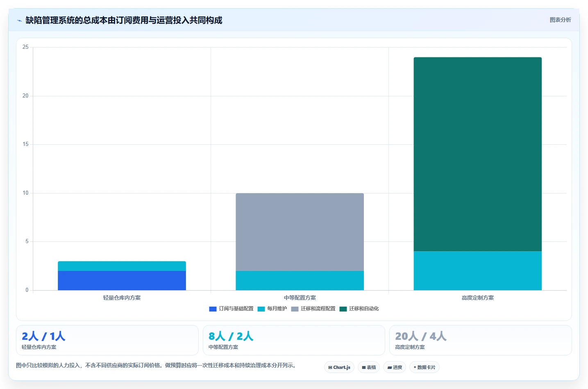588x389 pixels.
Task: Click the Chart.js tag
Action: coord(339,367)
